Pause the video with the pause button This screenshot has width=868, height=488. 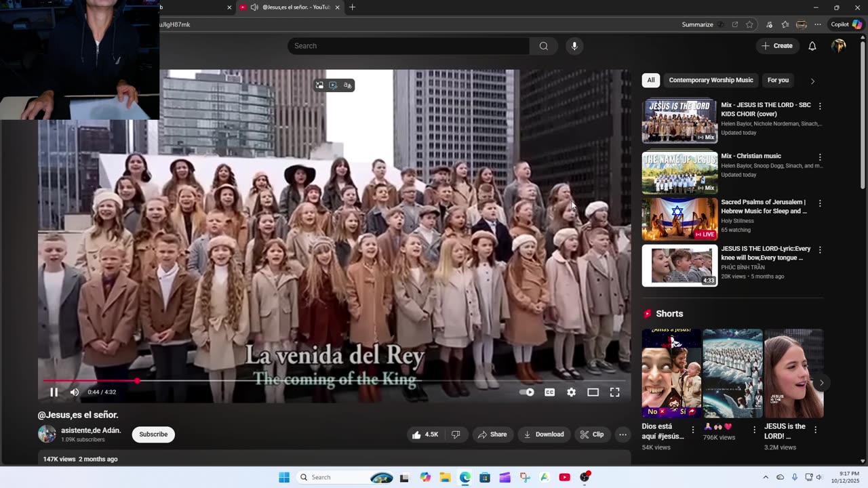pyautogui.click(x=54, y=392)
